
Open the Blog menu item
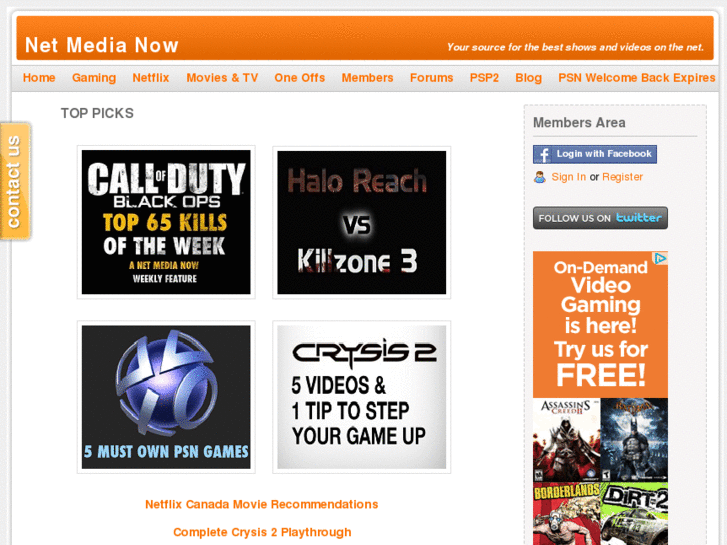528,78
